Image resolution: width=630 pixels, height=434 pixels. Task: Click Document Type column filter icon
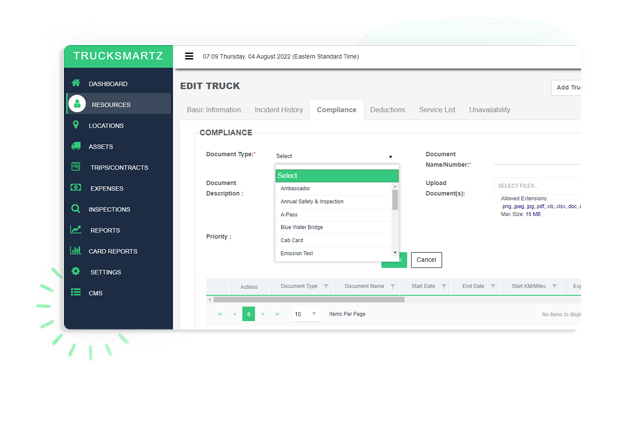(x=326, y=287)
